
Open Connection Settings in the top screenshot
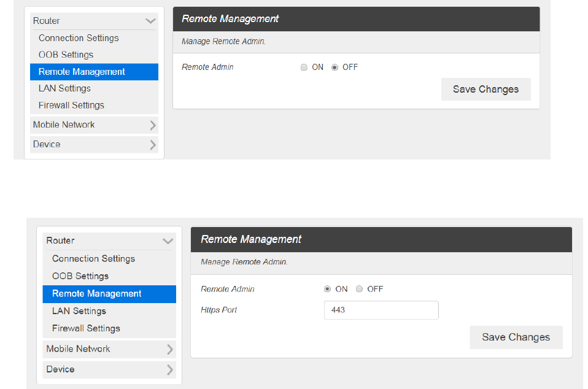click(79, 38)
